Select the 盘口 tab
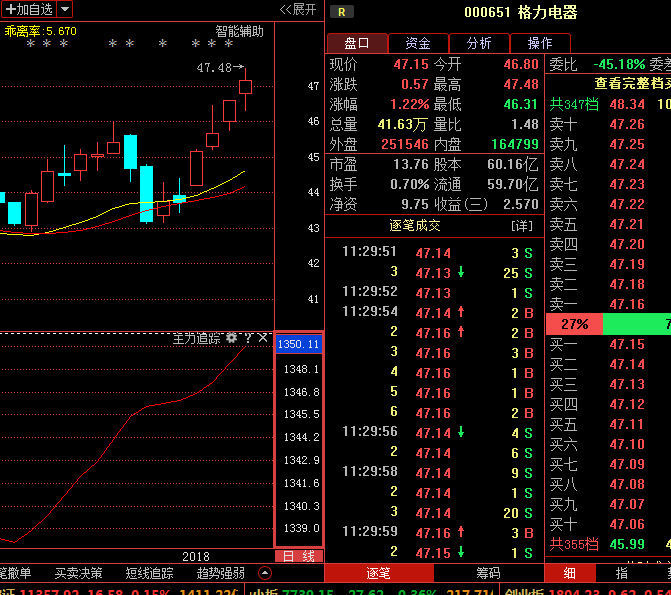 (357, 43)
